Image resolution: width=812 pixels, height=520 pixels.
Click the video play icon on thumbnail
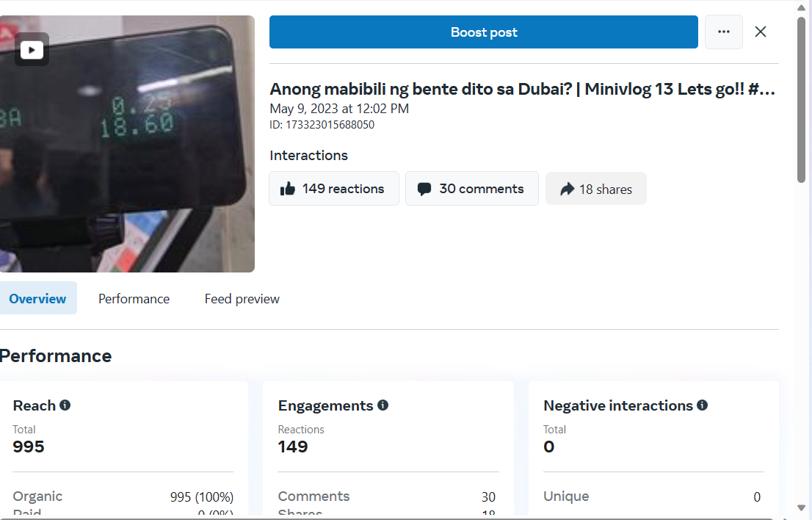point(32,50)
